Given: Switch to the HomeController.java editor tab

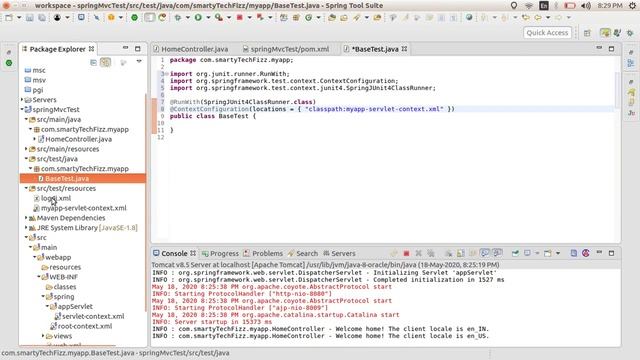Looking at the screenshot, I should click(190, 49).
